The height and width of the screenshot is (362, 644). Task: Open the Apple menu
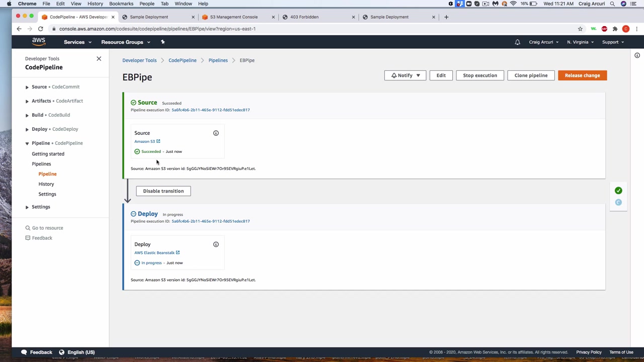point(9,4)
